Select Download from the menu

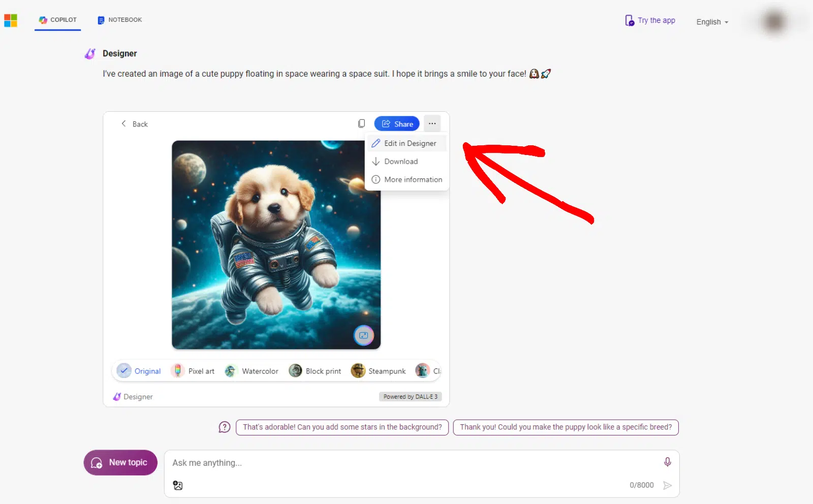[x=406, y=162]
